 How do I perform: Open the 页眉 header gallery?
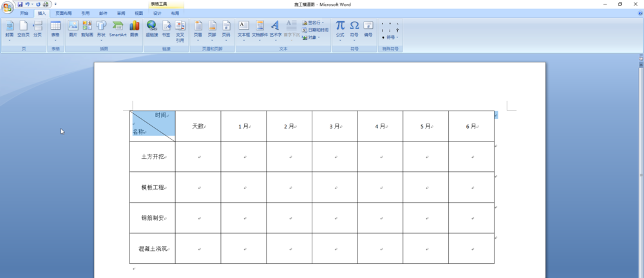tap(198, 30)
